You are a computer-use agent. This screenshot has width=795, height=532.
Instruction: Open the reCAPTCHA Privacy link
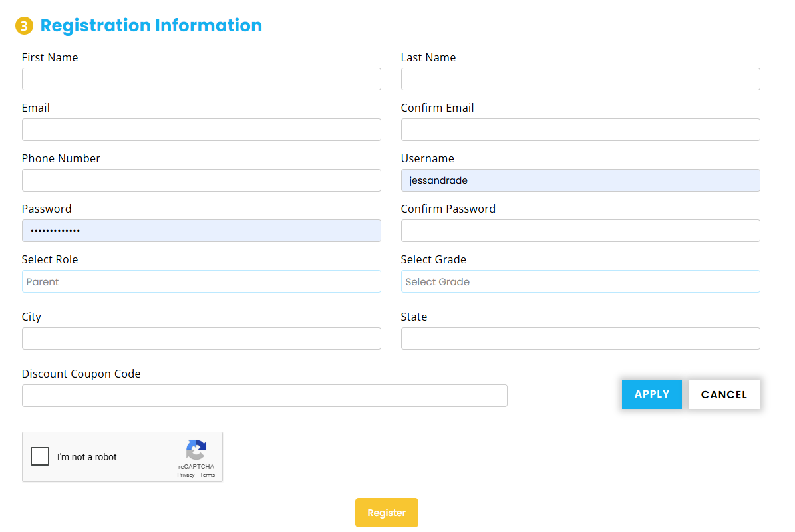tap(186, 475)
